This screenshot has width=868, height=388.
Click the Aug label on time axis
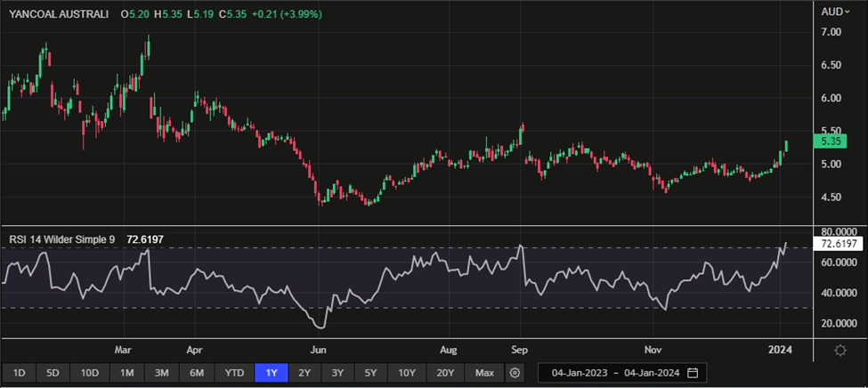click(x=449, y=350)
